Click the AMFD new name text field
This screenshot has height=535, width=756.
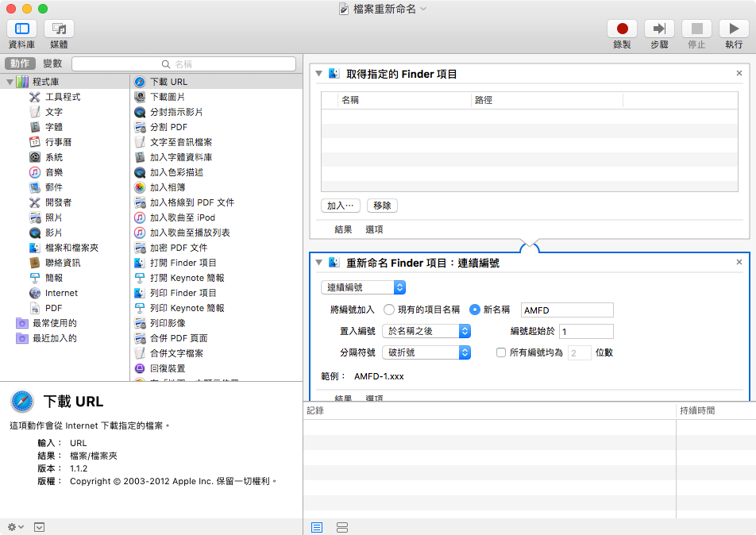click(x=567, y=310)
